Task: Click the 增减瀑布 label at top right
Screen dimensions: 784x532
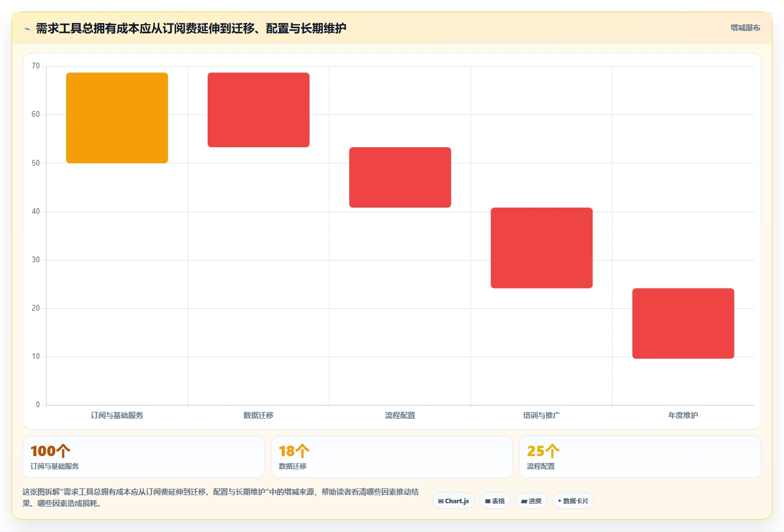Action: [x=745, y=28]
